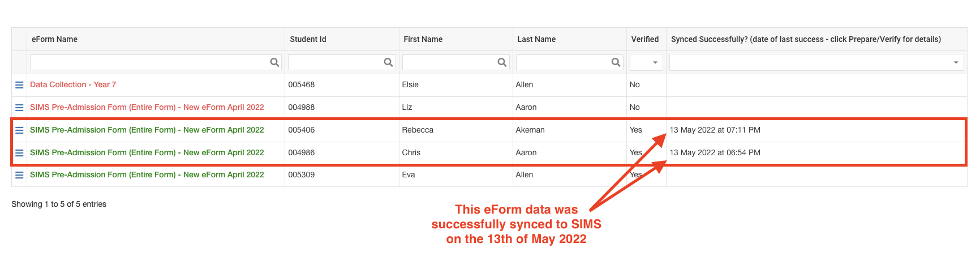980x268 pixels.
Task: Click the Student Id filter search icon
Action: click(x=388, y=62)
